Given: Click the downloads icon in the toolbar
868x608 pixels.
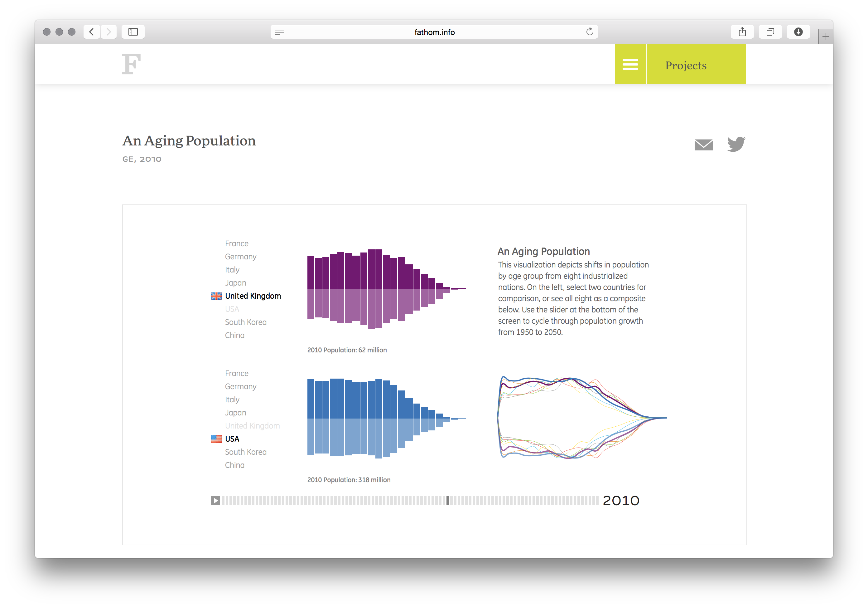Looking at the screenshot, I should pyautogui.click(x=798, y=32).
